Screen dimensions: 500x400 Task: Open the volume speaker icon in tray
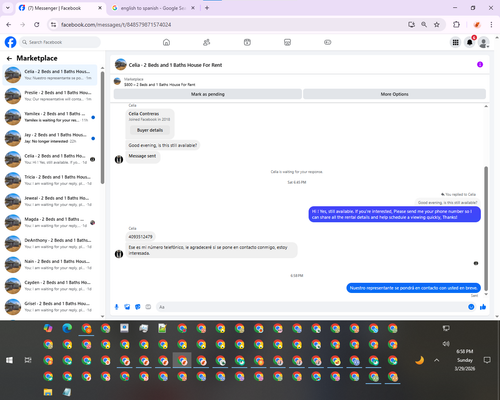click(446, 344)
